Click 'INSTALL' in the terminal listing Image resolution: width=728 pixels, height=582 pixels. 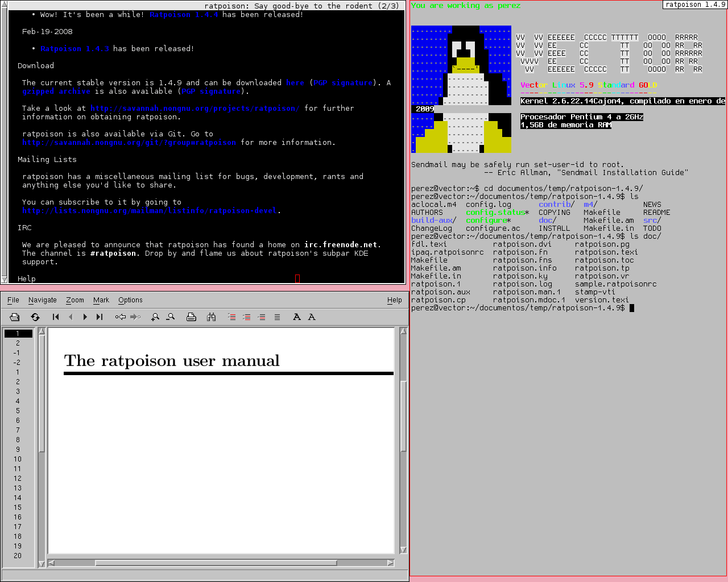[x=555, y=228]
